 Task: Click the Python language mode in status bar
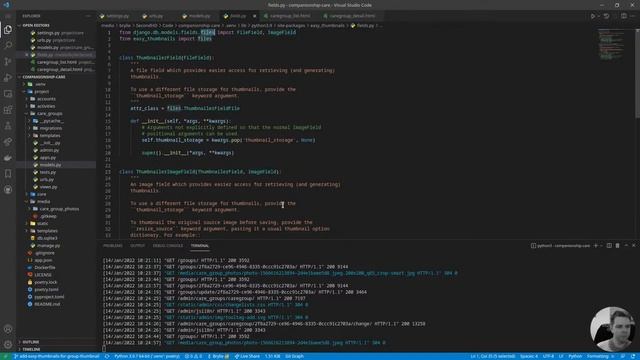(575, 356)
